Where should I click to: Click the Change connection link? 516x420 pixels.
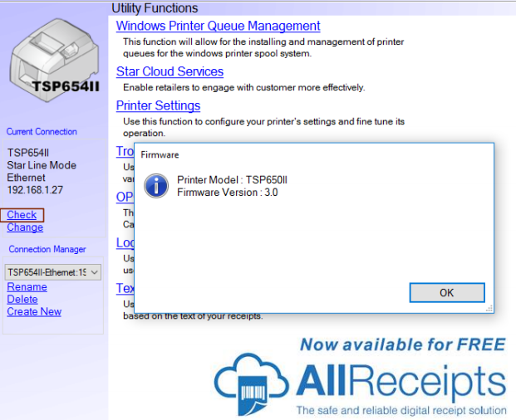25,227
